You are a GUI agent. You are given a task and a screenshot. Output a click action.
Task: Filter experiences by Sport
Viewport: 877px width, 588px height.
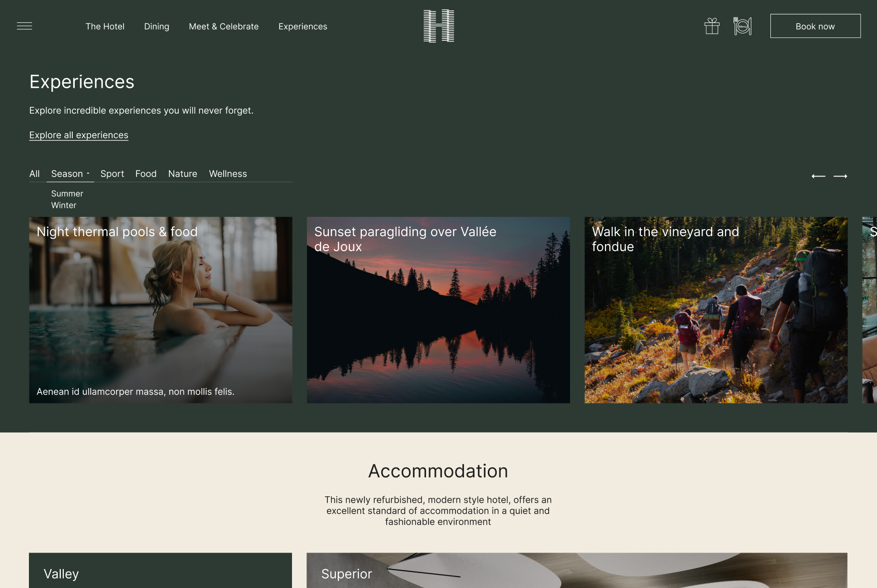(x=112, y=174)
